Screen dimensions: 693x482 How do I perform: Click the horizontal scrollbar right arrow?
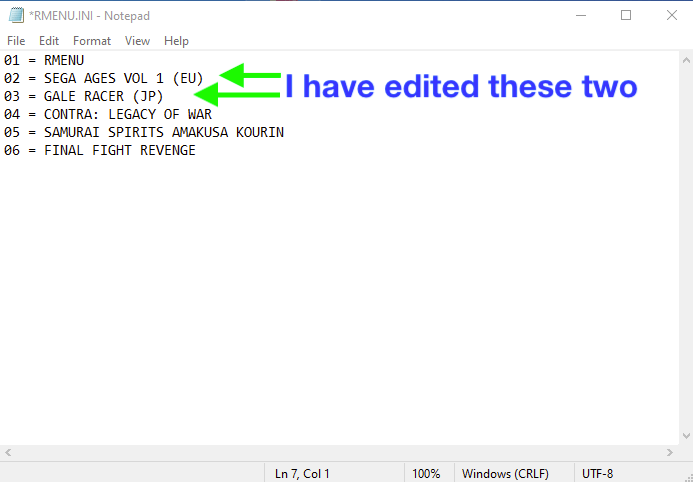tap(670, 452)
